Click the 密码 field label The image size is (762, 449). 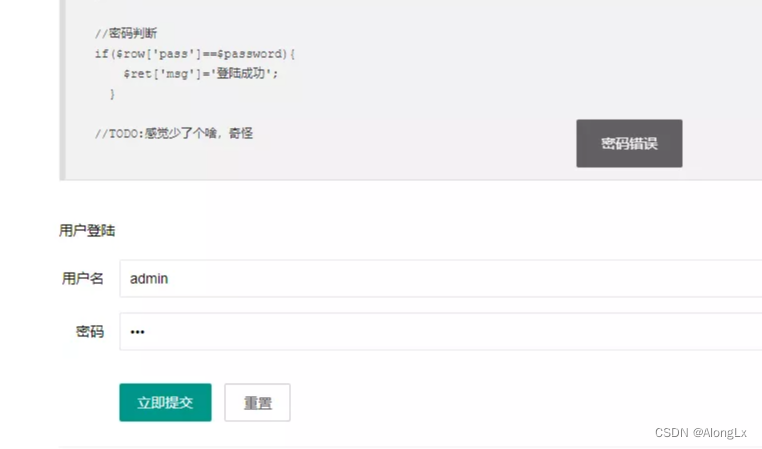tap(90, 331)
